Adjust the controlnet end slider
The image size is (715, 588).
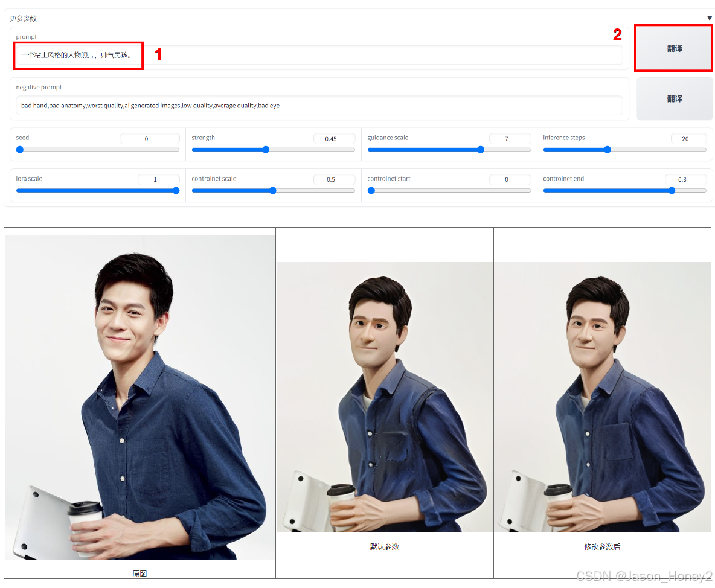point(624,191)
